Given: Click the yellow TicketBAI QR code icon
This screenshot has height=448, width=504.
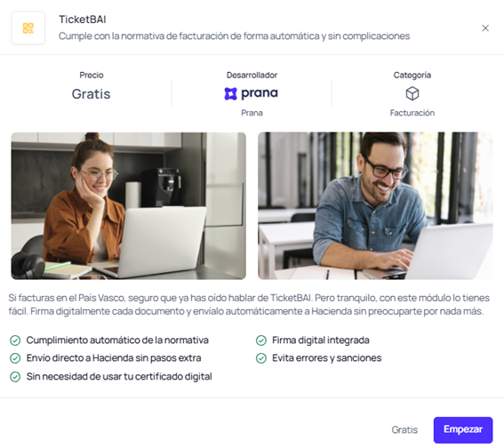Looking at the screenshot, I should tap(28, 28).
